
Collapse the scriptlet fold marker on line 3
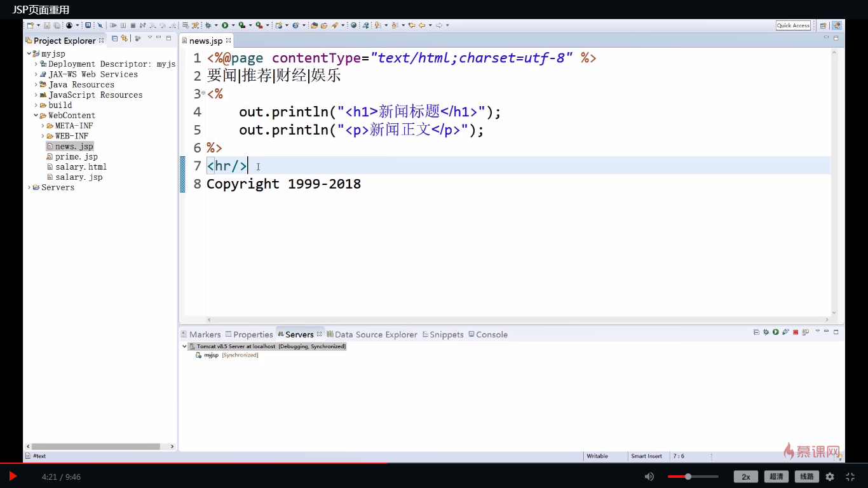pos(203,93)
